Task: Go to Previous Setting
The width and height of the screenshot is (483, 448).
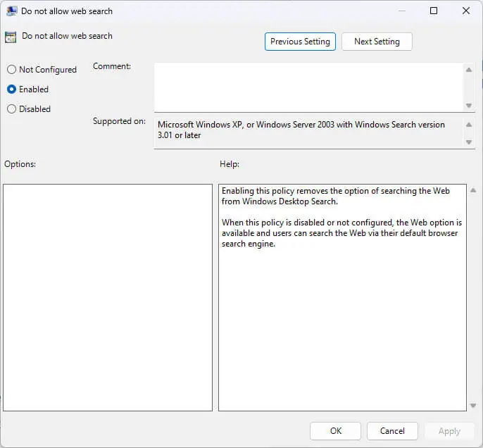Action: (x=300, y=42)
